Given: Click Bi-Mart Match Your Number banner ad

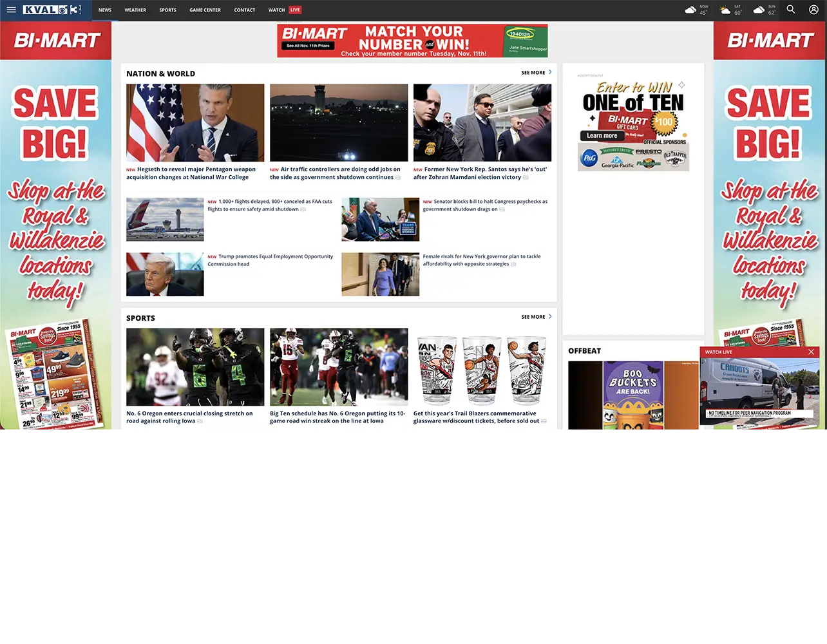Looking at the screenshot, I should (x=412, y=41).
